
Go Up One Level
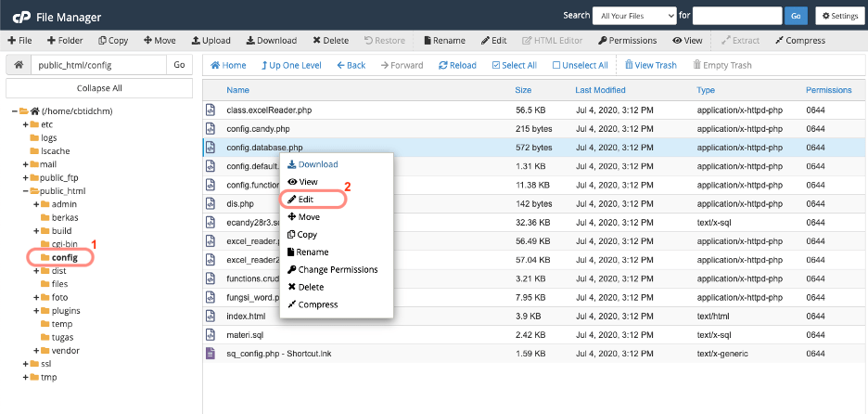click(291, 65)
